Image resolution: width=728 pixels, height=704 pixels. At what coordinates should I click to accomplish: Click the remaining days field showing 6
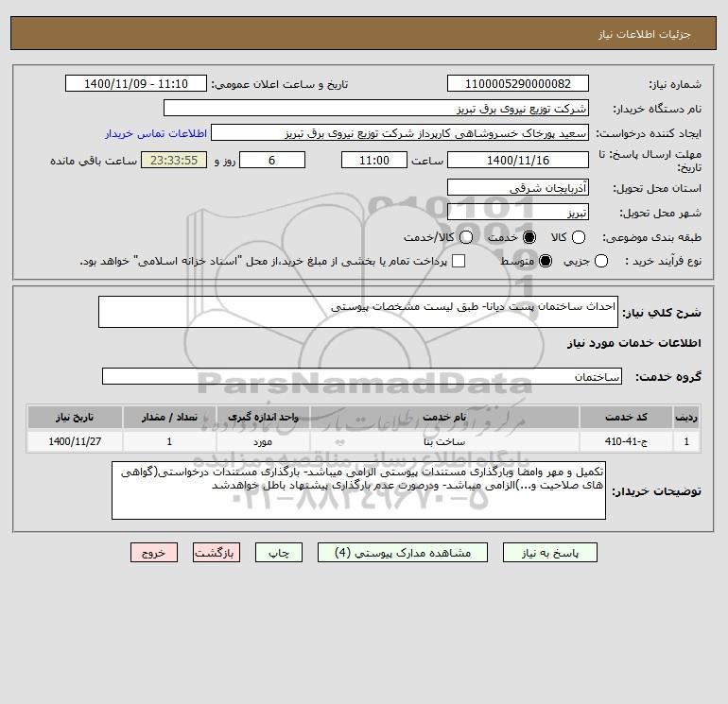[x=272, y=160]
